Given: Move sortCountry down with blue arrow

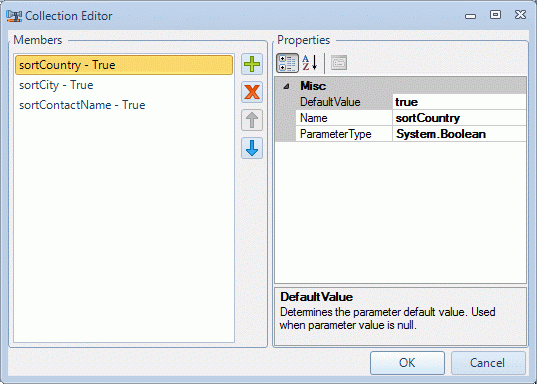Looking at the screenshot, I should coord(252,148).
